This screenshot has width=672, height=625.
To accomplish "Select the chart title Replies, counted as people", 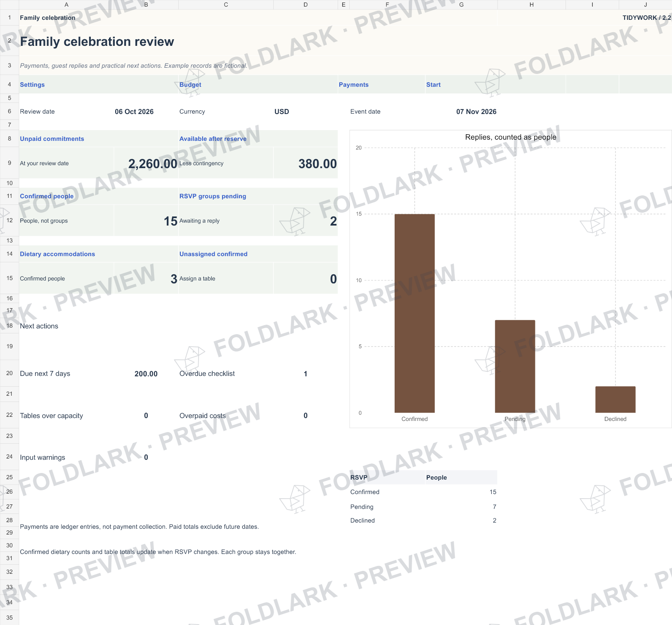I will pos(511,137).
